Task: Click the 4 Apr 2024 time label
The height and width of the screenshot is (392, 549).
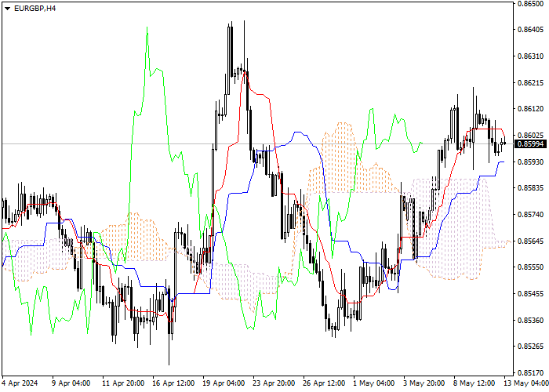Action: tap(20, 383)
